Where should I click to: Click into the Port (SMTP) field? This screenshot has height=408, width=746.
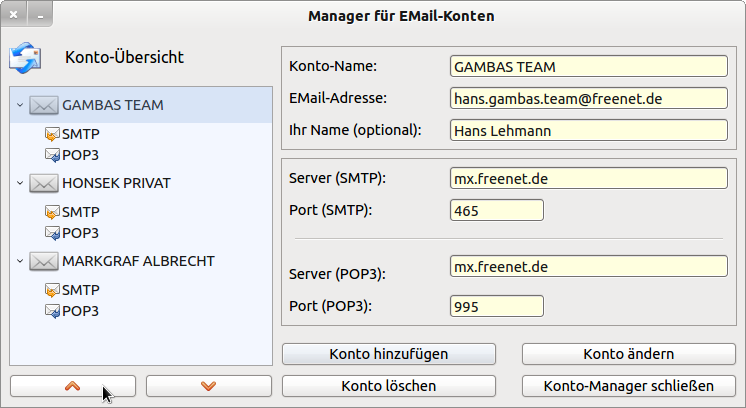497,211
